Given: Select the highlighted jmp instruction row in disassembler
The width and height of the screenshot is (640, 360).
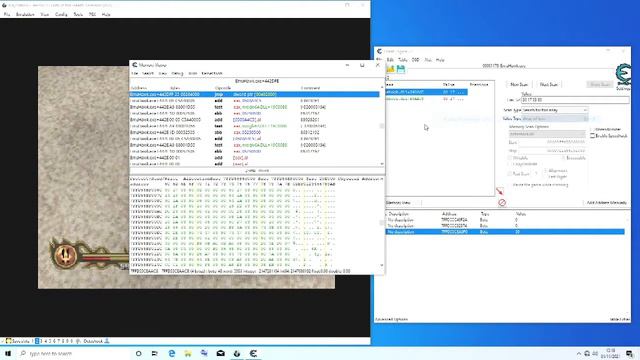Looking at the screenshot, I should [254, 94].
